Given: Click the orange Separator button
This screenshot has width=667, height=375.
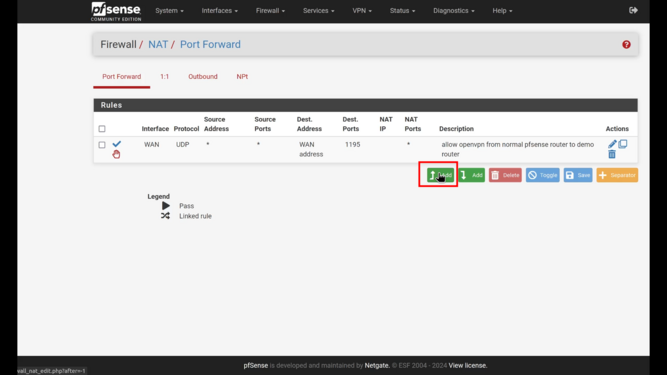Looking at the screenshot, I should coord(617,175).
